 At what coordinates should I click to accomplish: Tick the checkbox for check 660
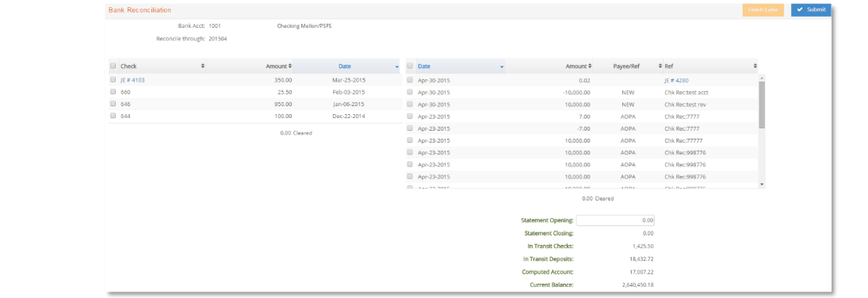click(113, 92)
